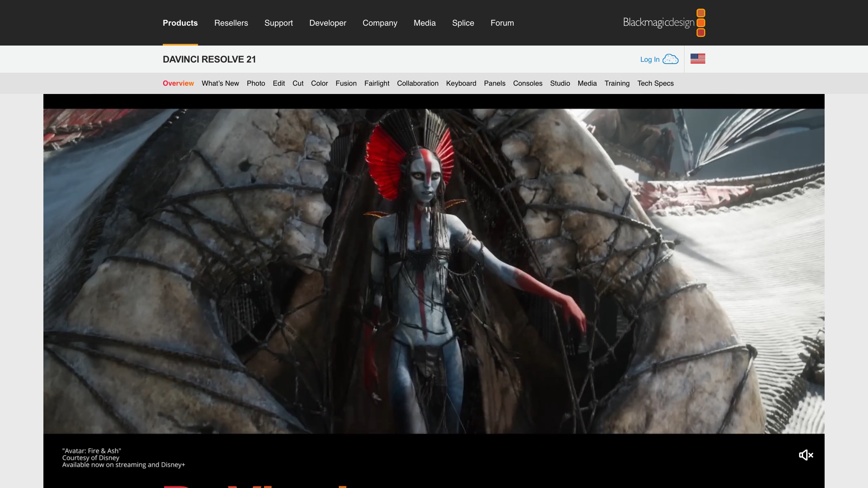Open the Cut page tab
Viewport: 868px width, 488px height.
[x=298, y=83]
